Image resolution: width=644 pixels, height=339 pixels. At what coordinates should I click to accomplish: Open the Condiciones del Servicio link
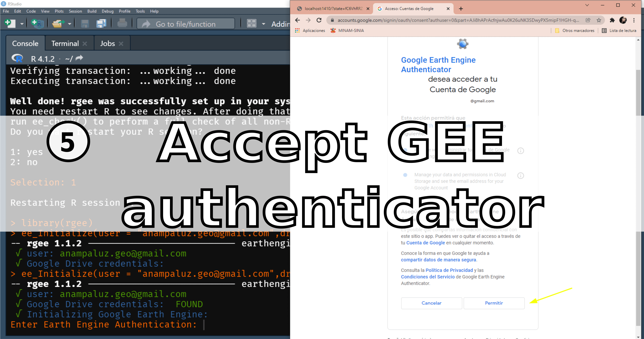(x=428, y=277)
